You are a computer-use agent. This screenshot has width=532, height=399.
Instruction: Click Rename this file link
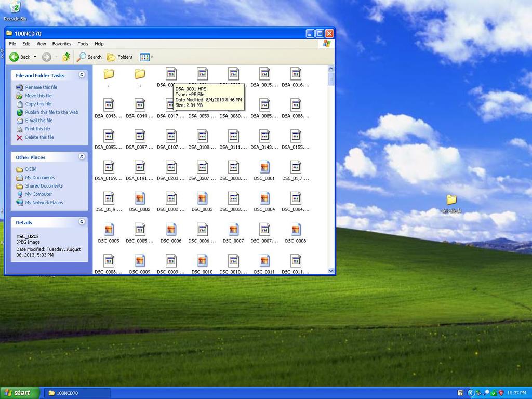(x=41, y=87)
